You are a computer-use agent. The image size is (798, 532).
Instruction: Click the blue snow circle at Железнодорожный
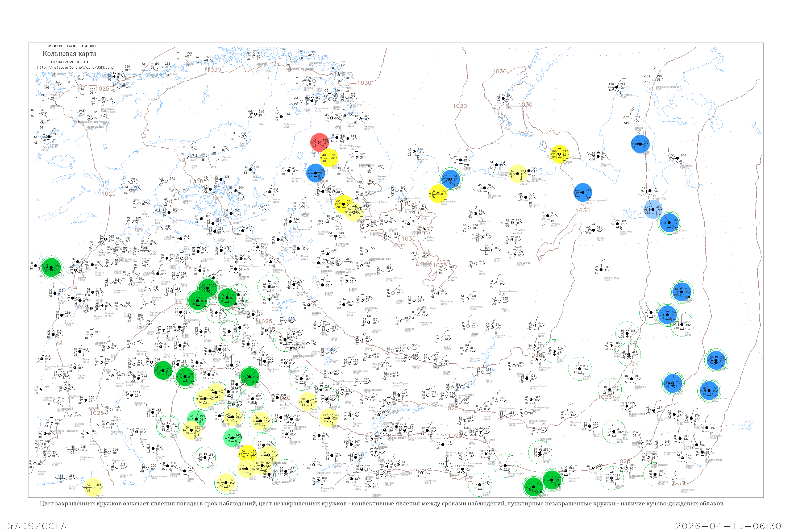pyautogui.click(x=583, y=193)
